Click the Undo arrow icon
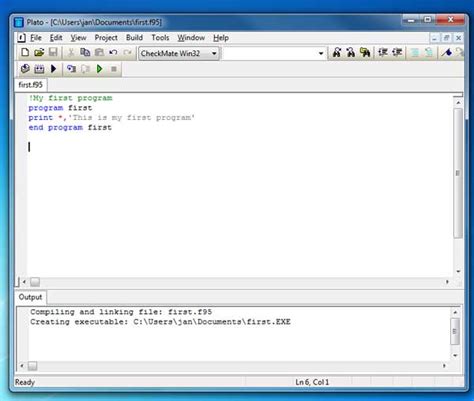Image resolution: width=474 pixels, height=401 pixels. [x=113, y=53]
